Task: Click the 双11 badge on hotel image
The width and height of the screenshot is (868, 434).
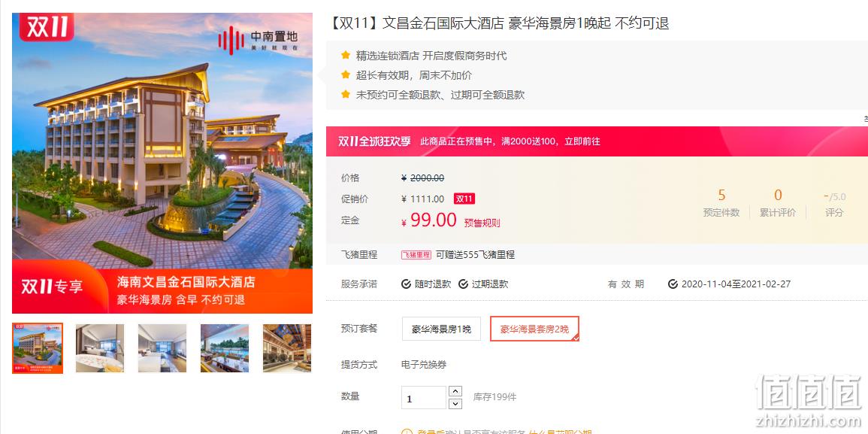Action: 47,26
